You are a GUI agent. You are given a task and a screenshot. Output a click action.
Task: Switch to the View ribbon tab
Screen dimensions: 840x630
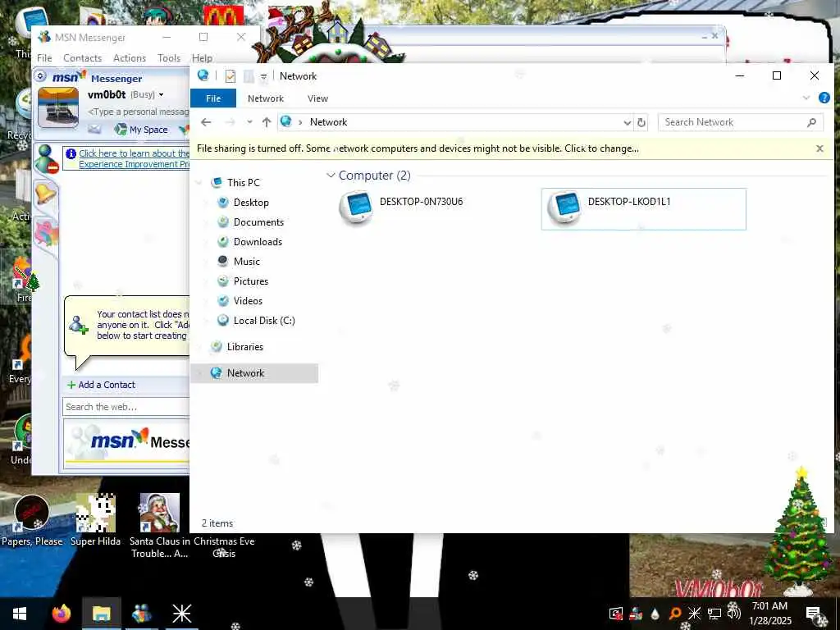317,98
